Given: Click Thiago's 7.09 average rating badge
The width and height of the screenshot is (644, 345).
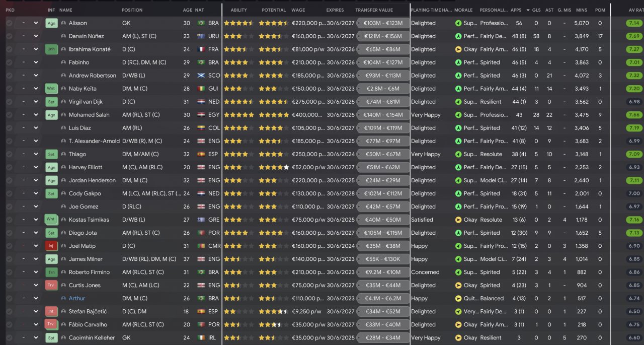Looking at the screenshot, I should pyautogui.click(x=634, y=154).
